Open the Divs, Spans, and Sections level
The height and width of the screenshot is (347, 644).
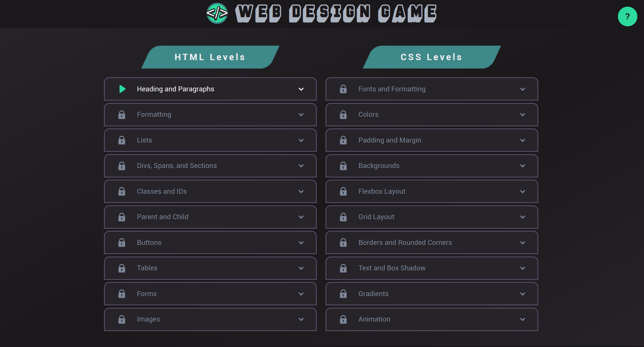(210, 166)
